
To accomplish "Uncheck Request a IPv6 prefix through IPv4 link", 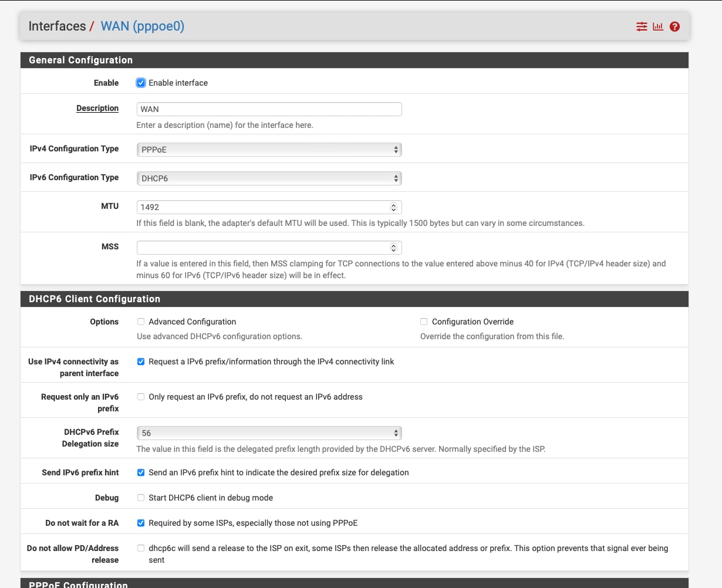I will (x=141, y=361).
